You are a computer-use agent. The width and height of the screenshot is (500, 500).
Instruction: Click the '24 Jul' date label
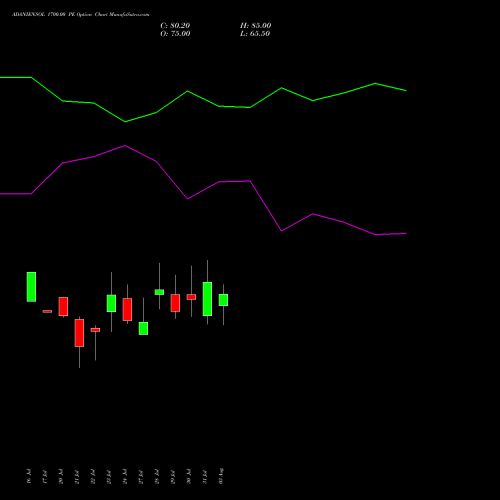[x=125, y=476]
